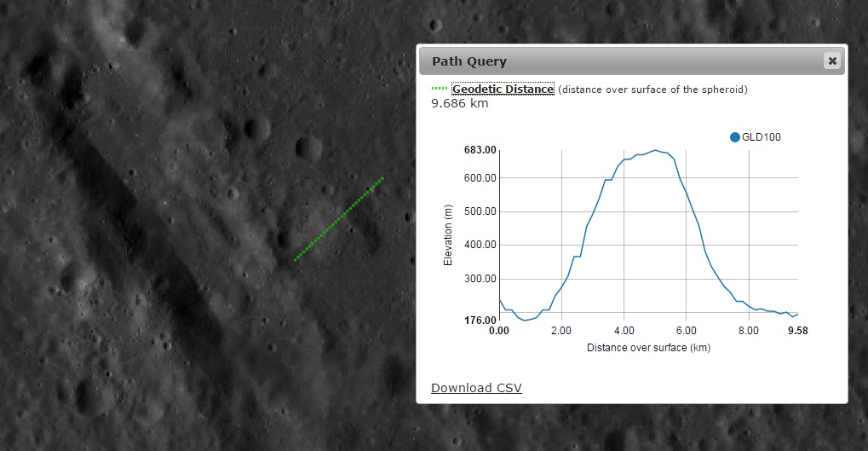Click the 176.00 minimum elevation label

tap(480, 320)
